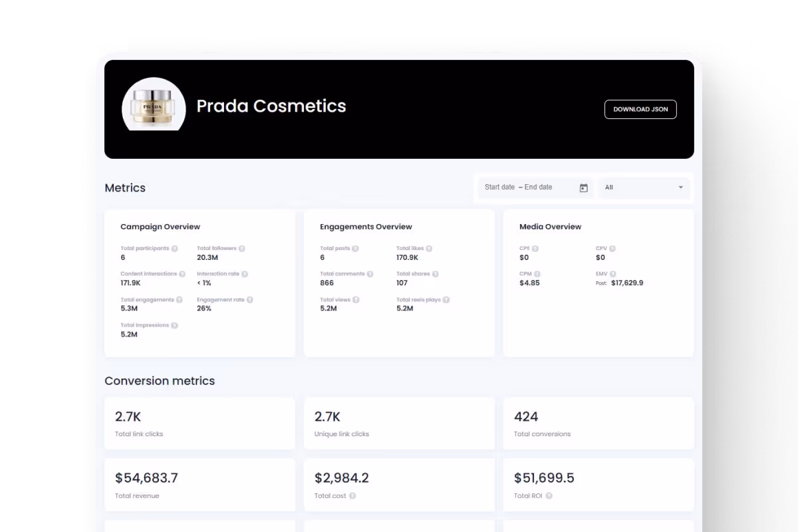Show the EMV help tooltip icon
The height and width of the screenshot is (532, 798).
[x=613, y=274]
